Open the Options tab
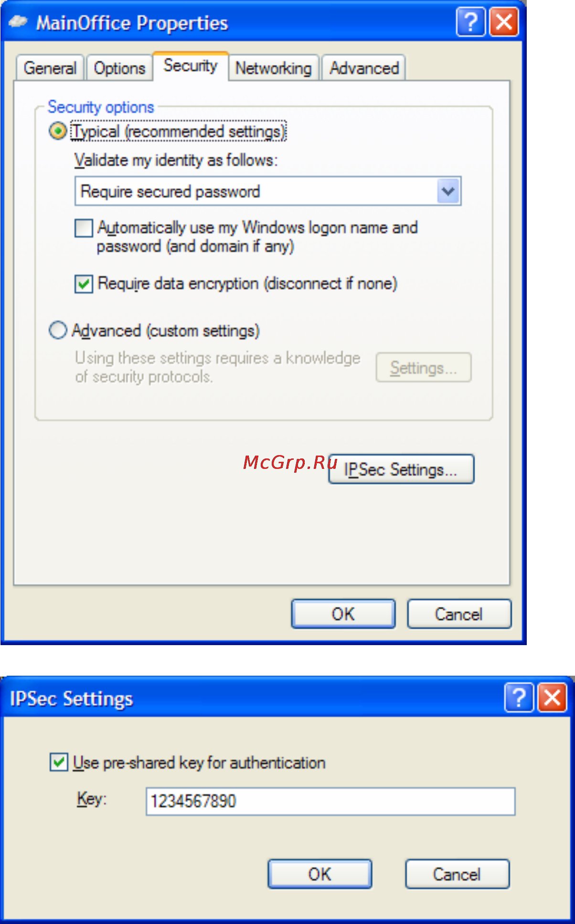This screenshot has width=575, height=924. (x=119, y=68)
